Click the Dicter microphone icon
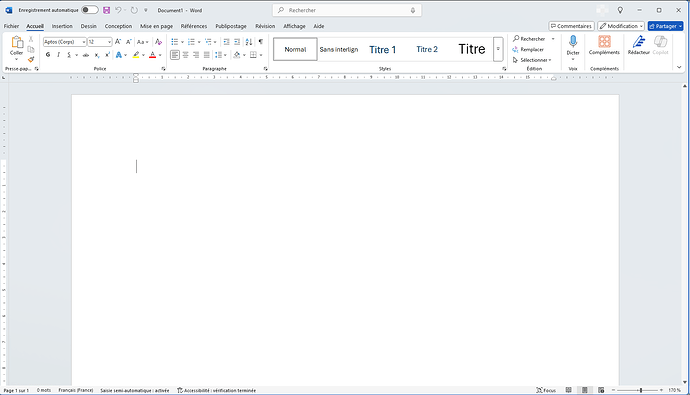690x395 pixels. pos(573,42)
